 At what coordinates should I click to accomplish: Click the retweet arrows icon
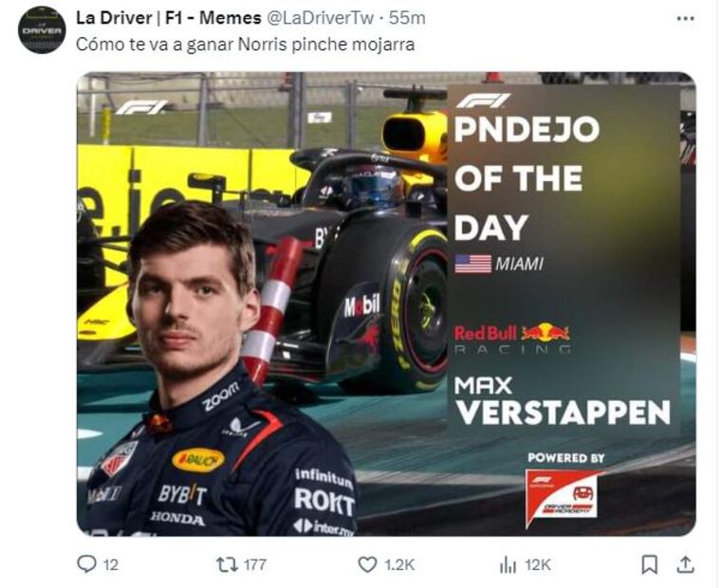point(226,564)
